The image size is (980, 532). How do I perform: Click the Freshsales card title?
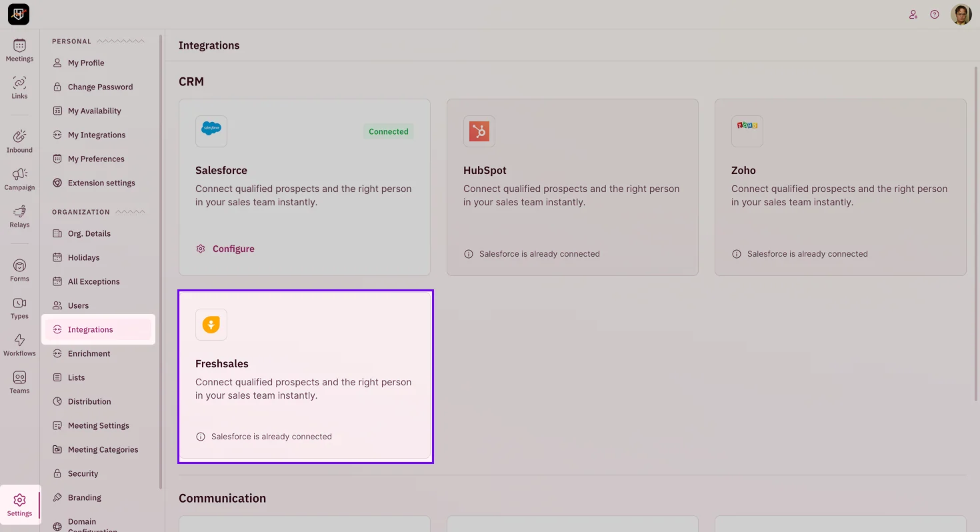(222, 363)
